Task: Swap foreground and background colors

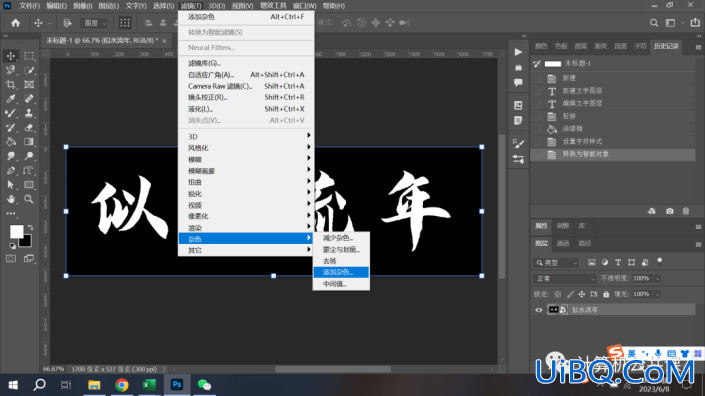Action: click(x=30, y=227)
